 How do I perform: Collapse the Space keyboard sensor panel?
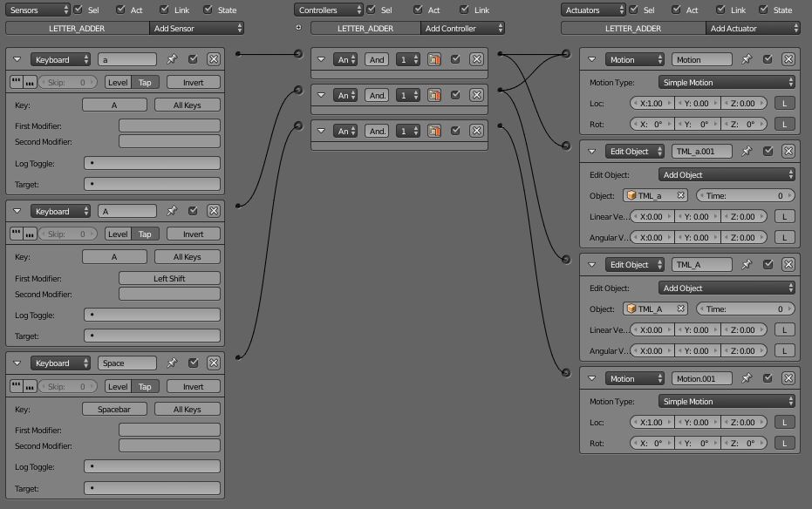tap(17, 363)
